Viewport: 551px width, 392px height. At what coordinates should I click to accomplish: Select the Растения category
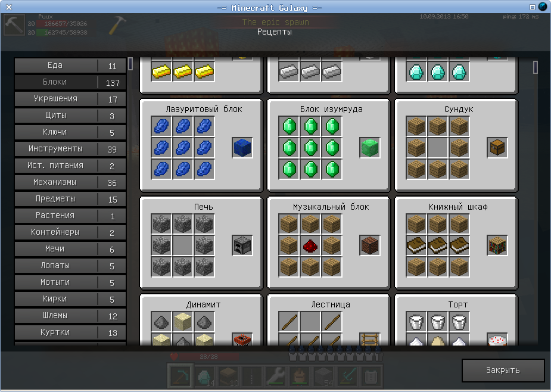(70, 216)
